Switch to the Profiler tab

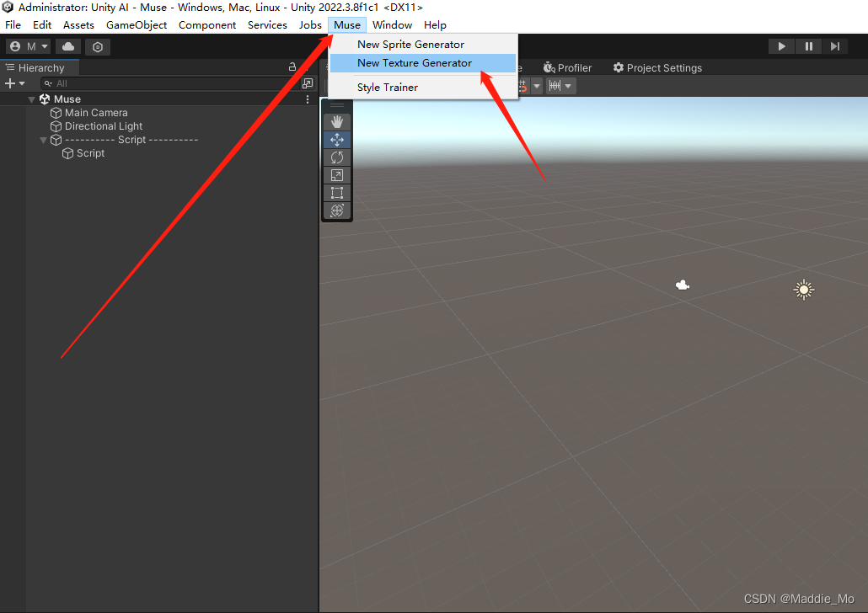[567, 67]
